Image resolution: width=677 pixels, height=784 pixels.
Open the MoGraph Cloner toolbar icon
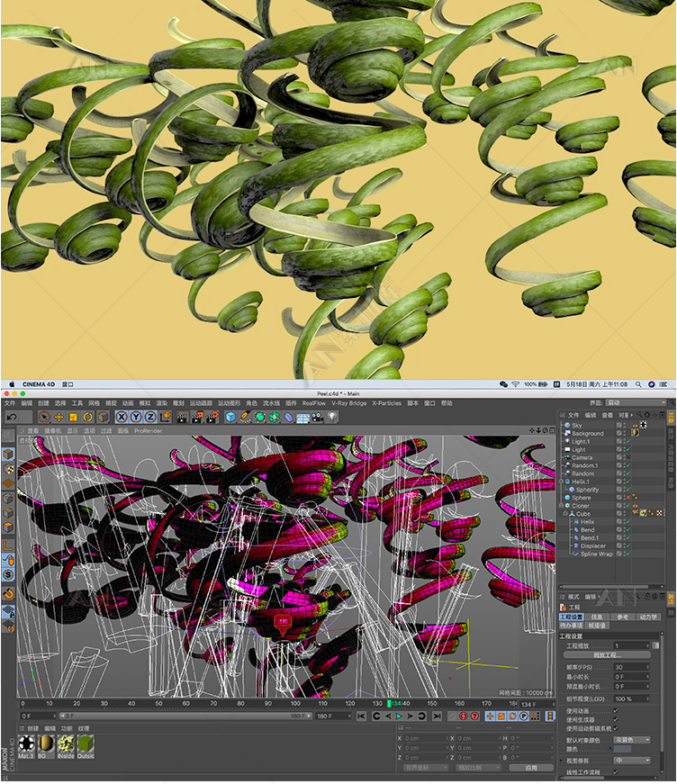pyautogui.click(x=275, y=417)
